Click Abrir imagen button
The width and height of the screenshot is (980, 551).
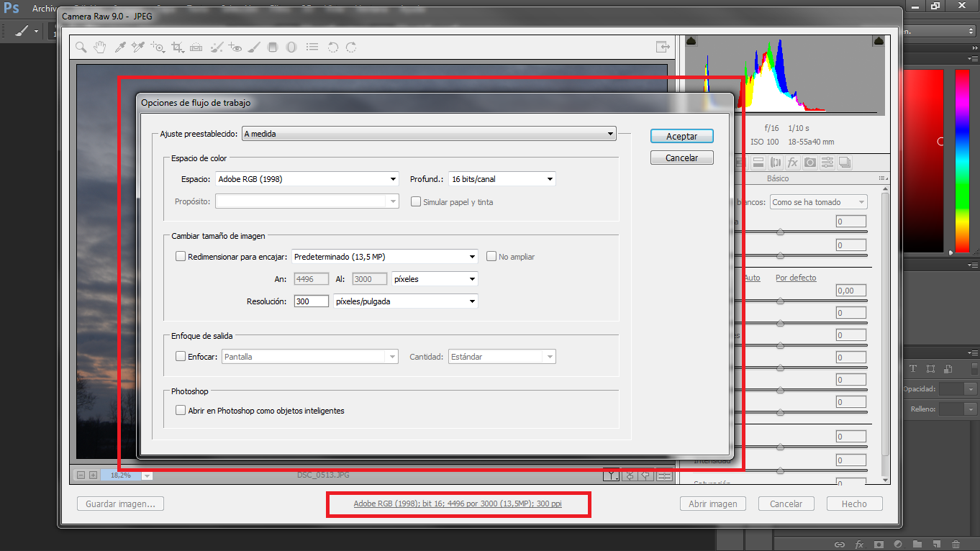tap(713, 504)
